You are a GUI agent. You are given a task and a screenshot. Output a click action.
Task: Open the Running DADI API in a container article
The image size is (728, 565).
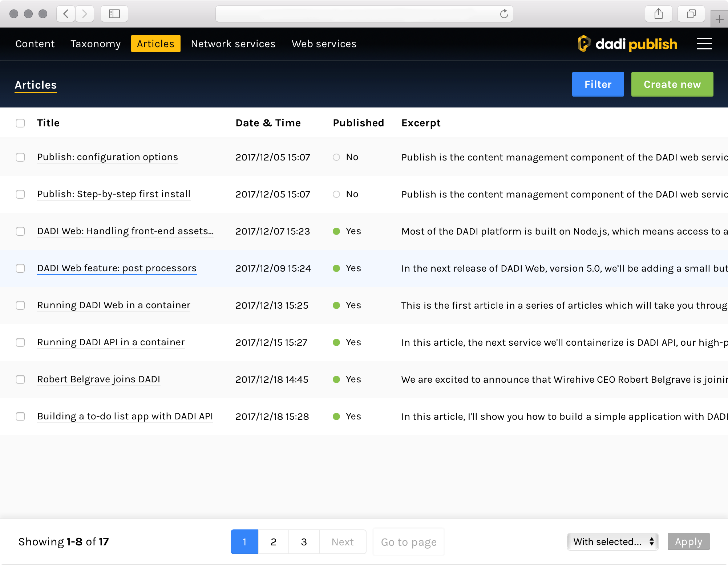point(111,342)
